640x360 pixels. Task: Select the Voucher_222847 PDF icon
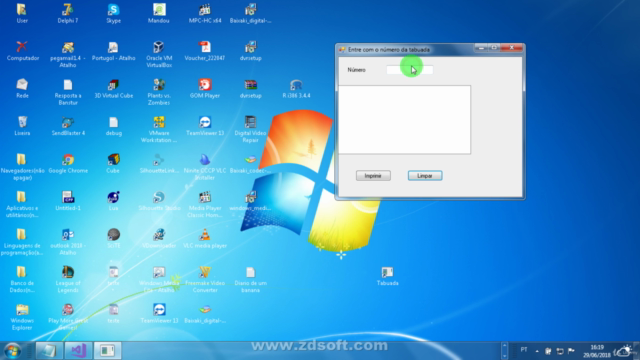click(205, 51)
